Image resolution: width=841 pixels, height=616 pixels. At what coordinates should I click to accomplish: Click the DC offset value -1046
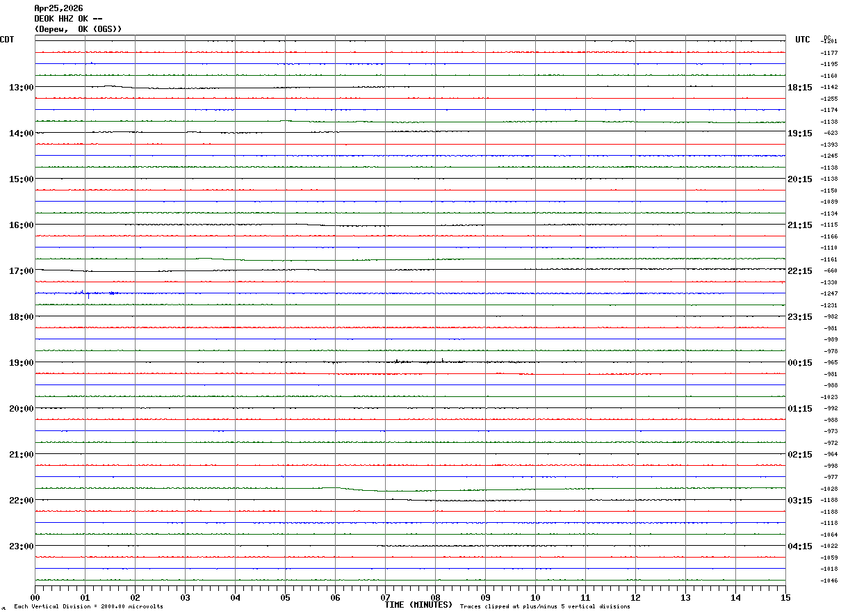830,581
